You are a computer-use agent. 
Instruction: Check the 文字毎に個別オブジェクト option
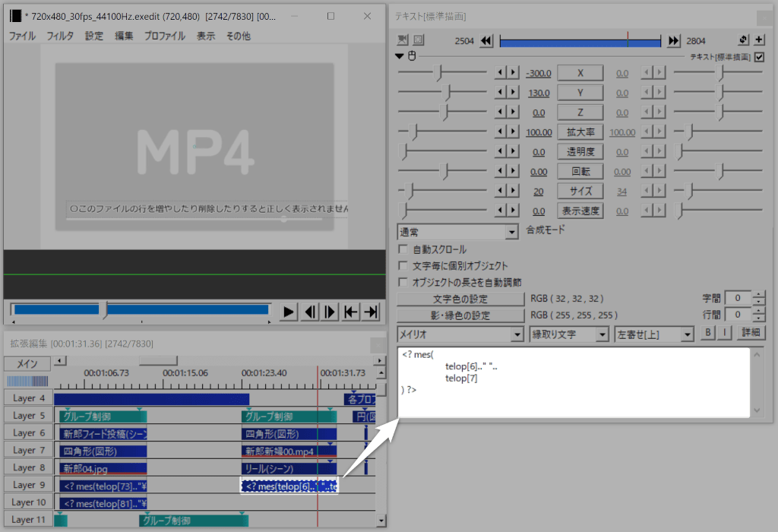(404, 266)
